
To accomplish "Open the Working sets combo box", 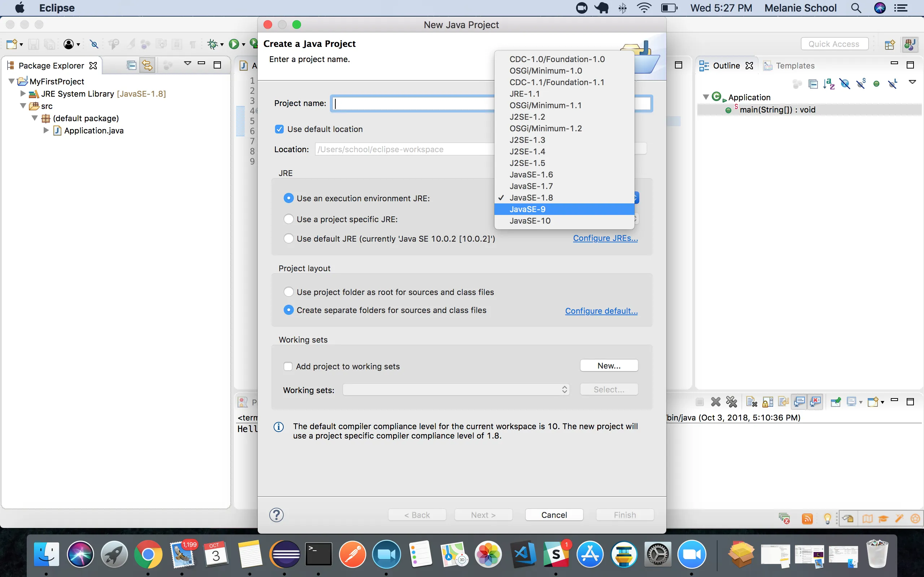I will (456, 389).
